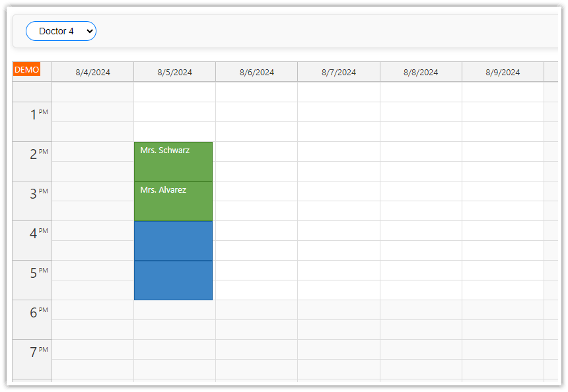Click the empty 2 PM slot on 8/6/2024

point(256,162)
